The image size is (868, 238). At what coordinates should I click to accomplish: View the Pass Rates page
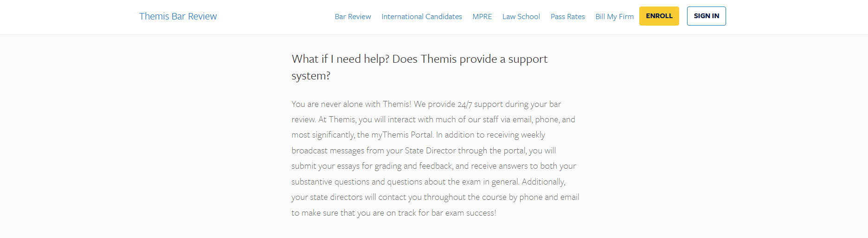click(x=567, y=17)
